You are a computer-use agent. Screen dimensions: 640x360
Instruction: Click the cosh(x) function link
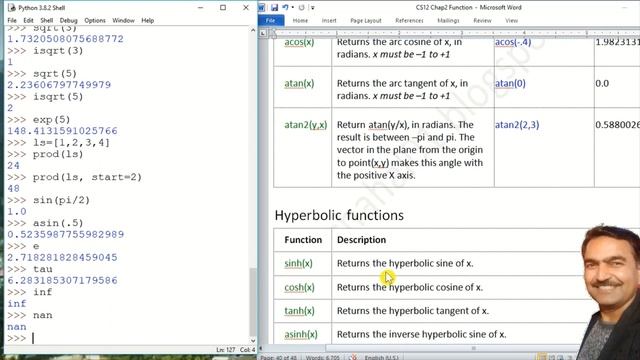pyautogui.click(x=300, y=287)
